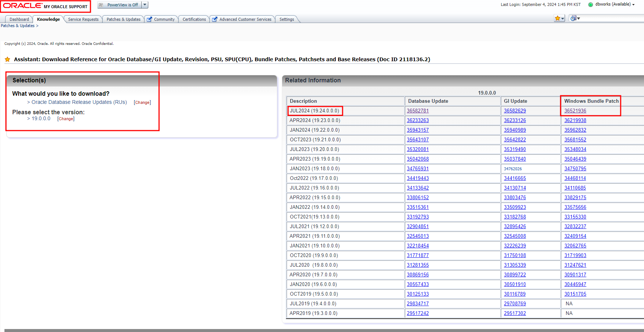Open GI Update patch 30899722
644x332 pixels.
515,275
